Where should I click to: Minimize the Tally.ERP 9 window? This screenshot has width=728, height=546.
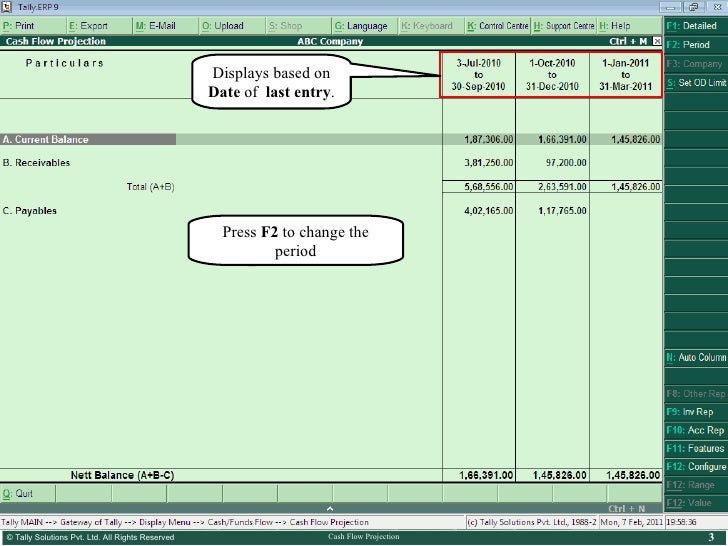pos(670,7)
